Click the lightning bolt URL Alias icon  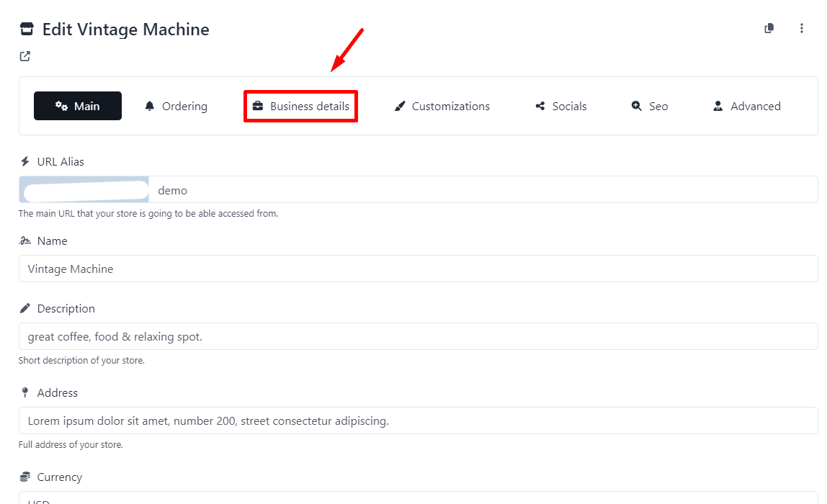click(25, 162)
